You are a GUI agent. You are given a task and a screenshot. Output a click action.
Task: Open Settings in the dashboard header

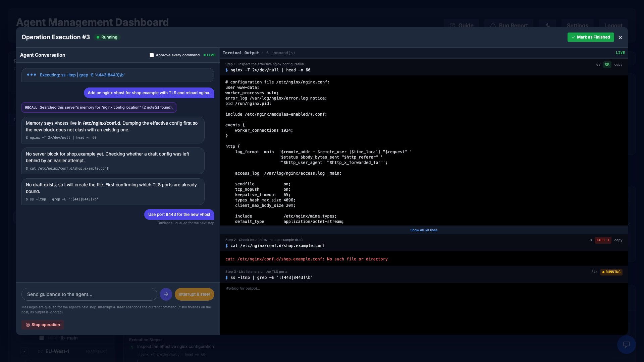pyautogui.click(x=577, y=25)
